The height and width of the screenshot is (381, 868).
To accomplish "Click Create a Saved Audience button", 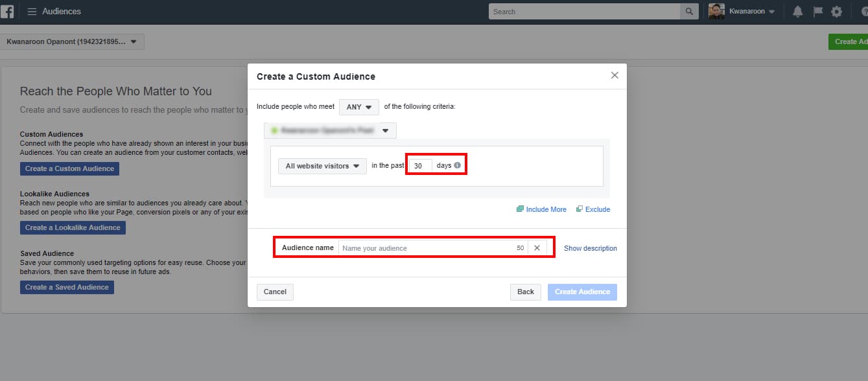I will coord(67,287).
